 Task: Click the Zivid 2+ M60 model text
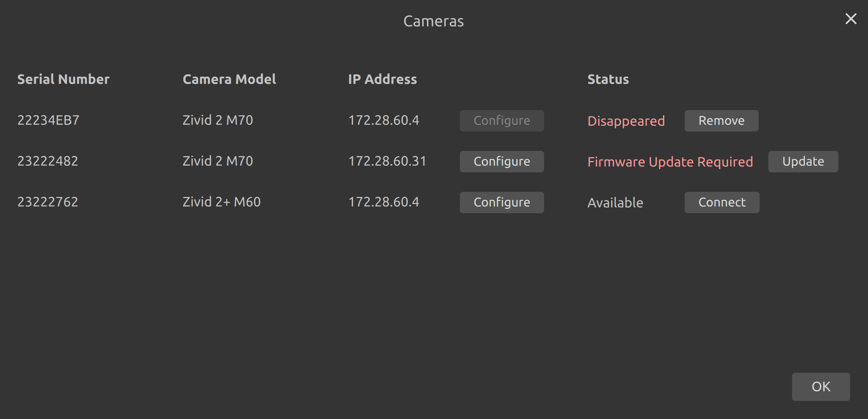tap(222, 202)
